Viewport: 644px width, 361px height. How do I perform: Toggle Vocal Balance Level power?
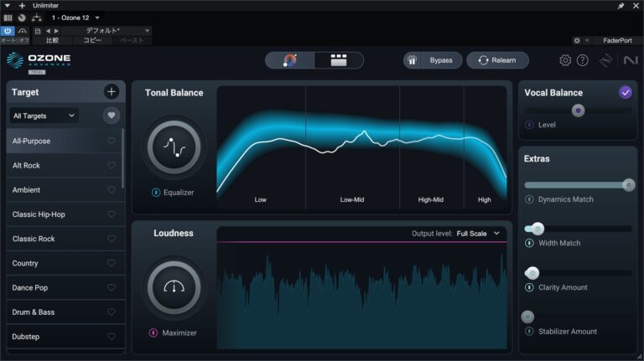pos(529,125)
